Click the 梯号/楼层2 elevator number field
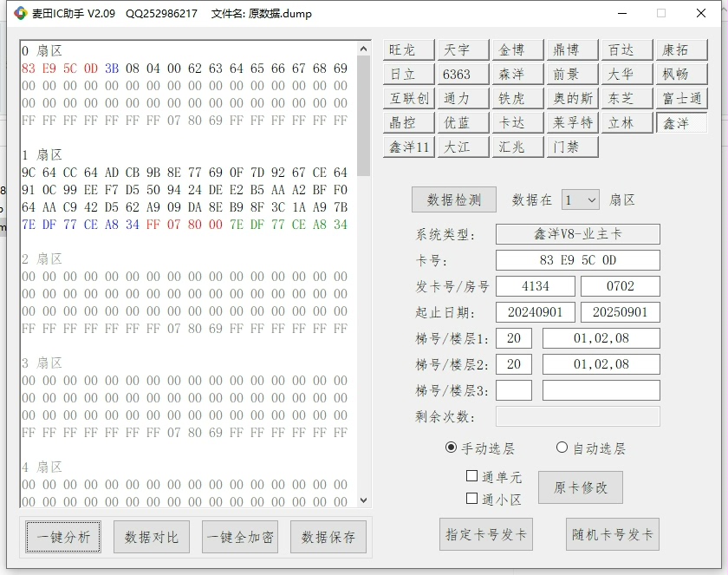The image size is (728, 575). 514,364
